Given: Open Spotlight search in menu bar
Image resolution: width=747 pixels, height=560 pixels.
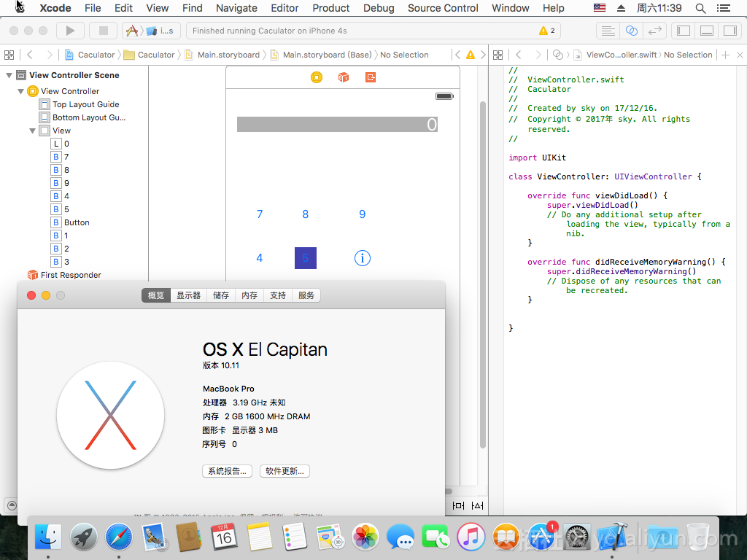Looking at the screenshot, I should pyautogui.click(x=700, y=8).
